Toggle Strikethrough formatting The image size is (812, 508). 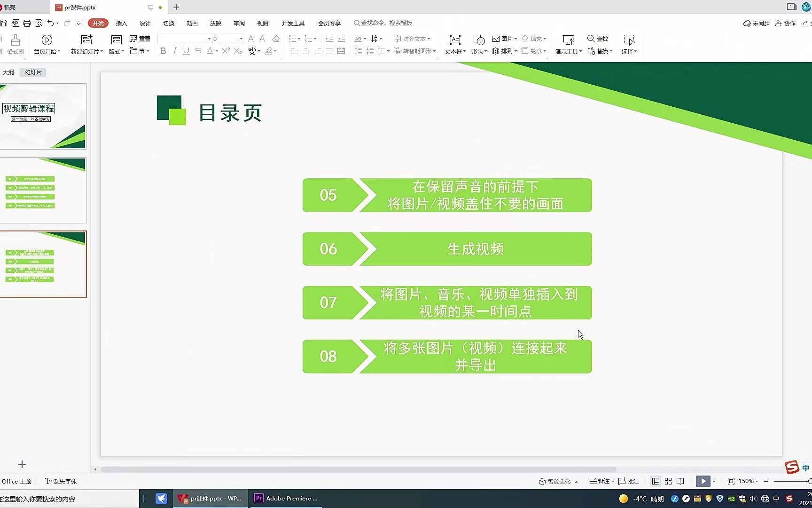click(198, 51)
